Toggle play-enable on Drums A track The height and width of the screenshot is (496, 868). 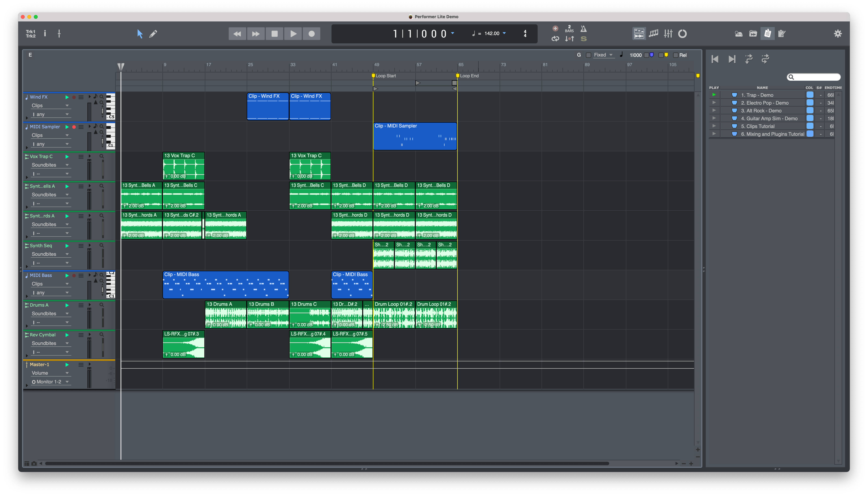[x=67, y=305]
